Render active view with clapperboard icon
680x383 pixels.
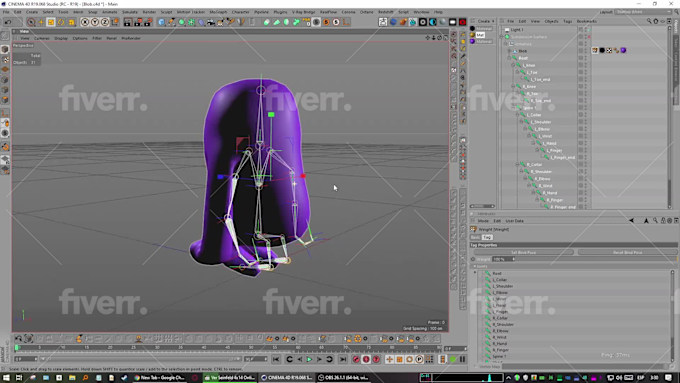128,22
